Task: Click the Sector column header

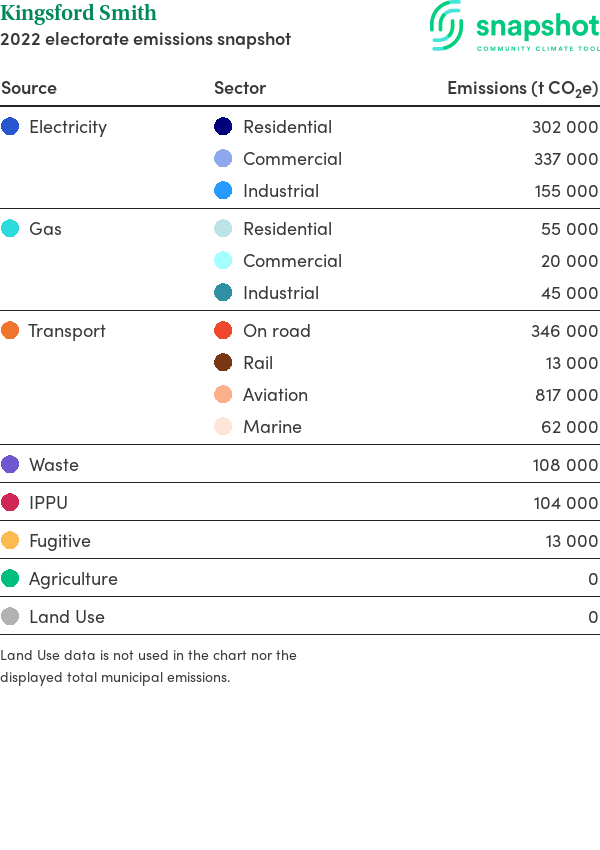Action: (x=240, y=88)
